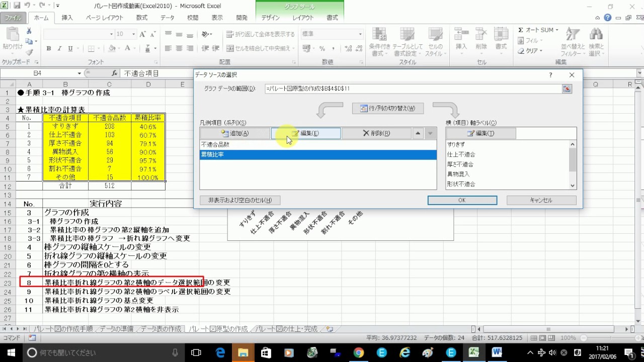This screenshot has height=362, width=644.
Task: Click Conditional Formatting (条件付き書式)
Action: pyautogui.click(x=380, y=41)
